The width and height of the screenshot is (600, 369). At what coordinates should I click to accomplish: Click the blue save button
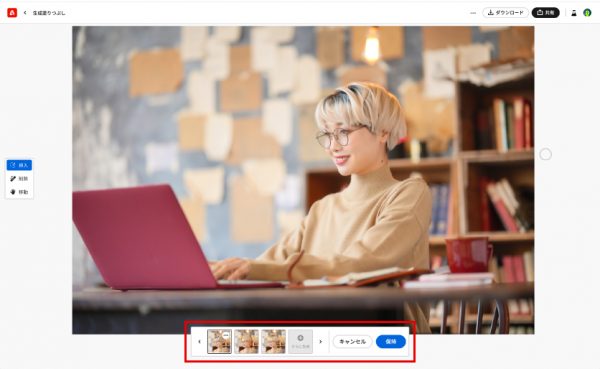[391, 341]
